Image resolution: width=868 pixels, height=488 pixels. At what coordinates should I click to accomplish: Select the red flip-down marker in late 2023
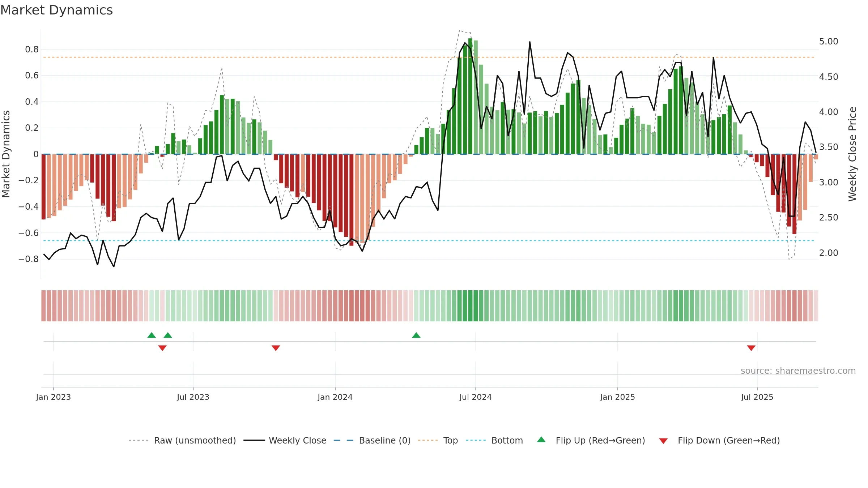click(x=276, y=348)
